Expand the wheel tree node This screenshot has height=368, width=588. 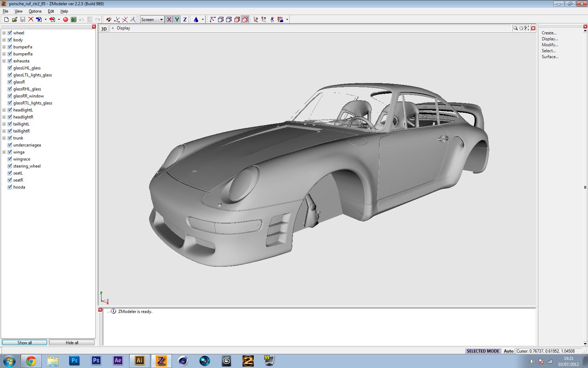click(4, 33)
